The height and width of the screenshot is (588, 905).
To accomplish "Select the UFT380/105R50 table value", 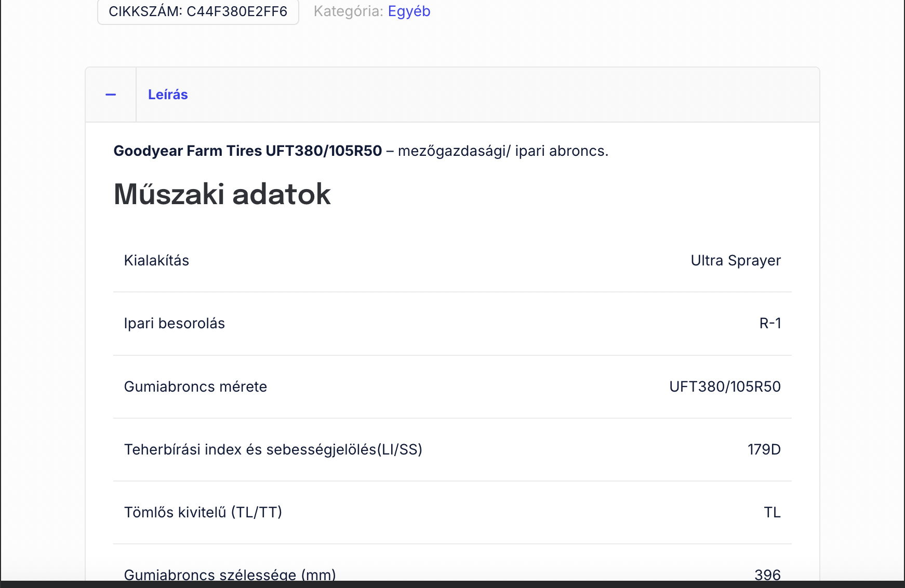I will pos(725,386).
